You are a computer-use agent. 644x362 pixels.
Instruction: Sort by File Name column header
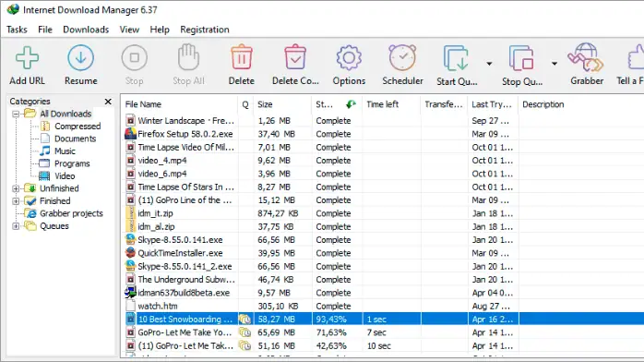coord(180,104)
